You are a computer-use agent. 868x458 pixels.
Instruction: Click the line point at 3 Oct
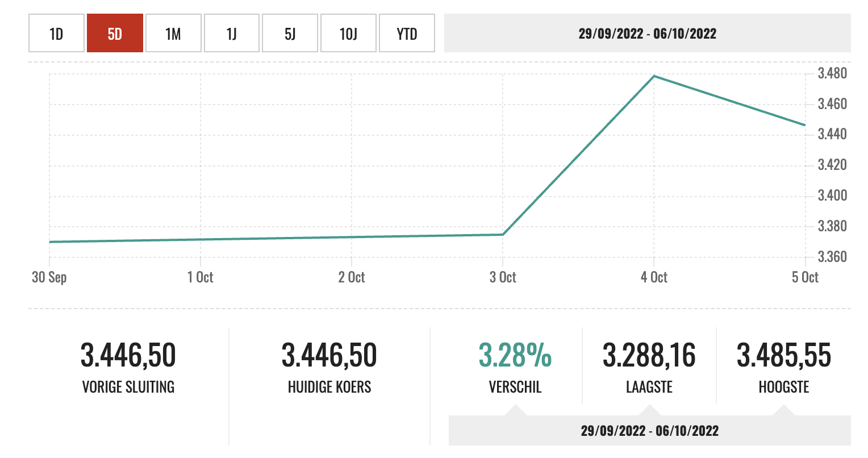click(503, 234)
